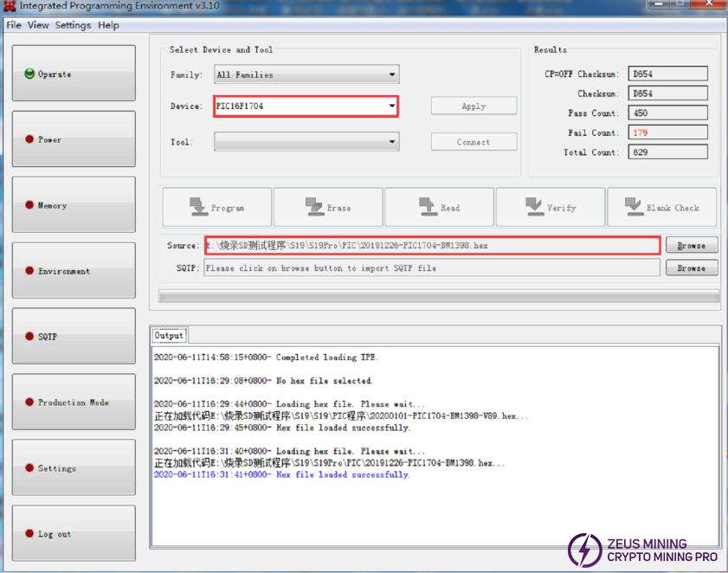The image size is (728, 573).
Task: Switch to SQTP panel in sidebar
Action: pyautogui.click(x=74, y=337)
